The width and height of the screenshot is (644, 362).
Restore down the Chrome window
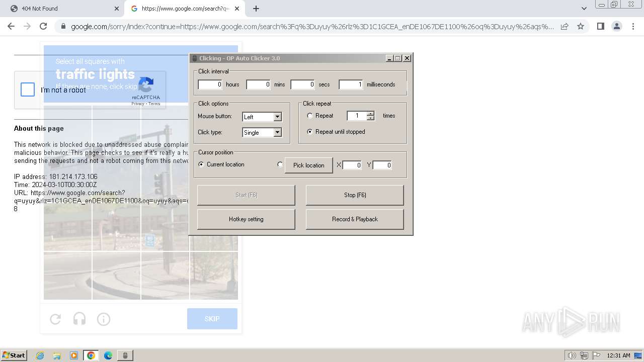(614, 5)
